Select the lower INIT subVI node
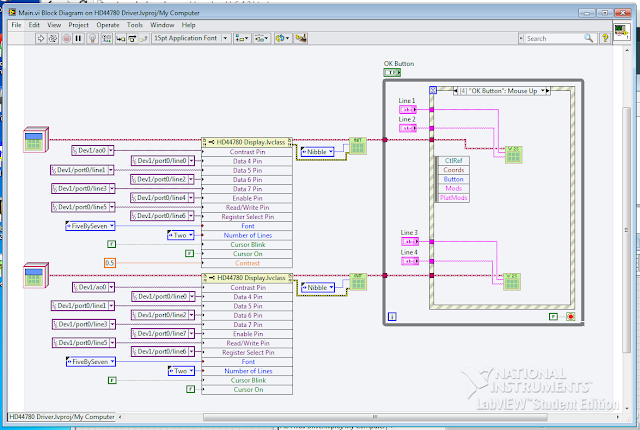Viewport: 640px width, 430px height. click(358, 282)
